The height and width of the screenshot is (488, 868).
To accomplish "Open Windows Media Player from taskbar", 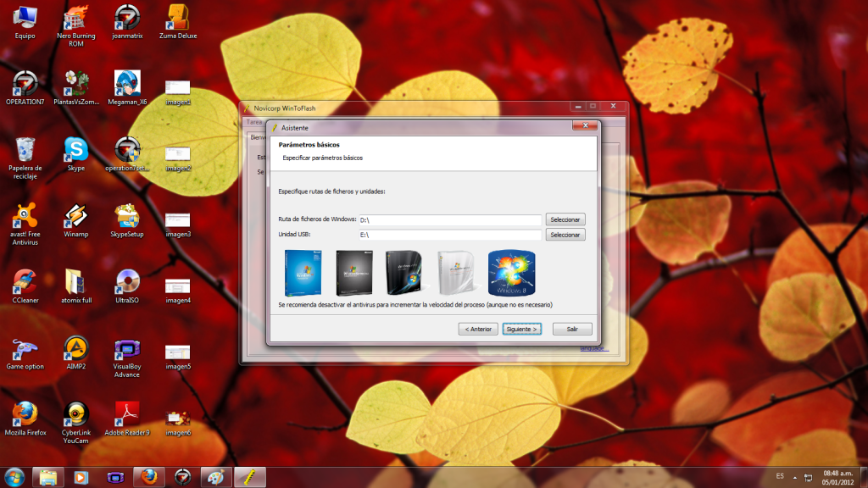I will coord(81,478).
